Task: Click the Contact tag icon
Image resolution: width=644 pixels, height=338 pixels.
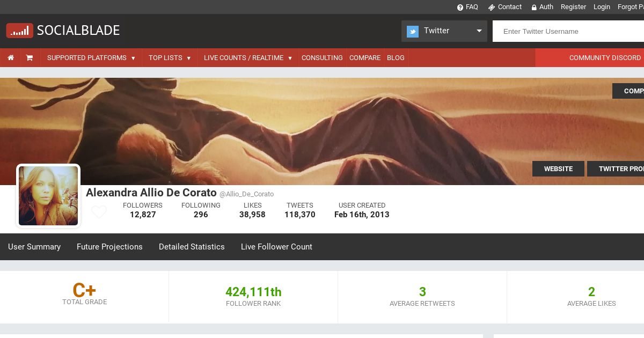Action: coord(491,8)
